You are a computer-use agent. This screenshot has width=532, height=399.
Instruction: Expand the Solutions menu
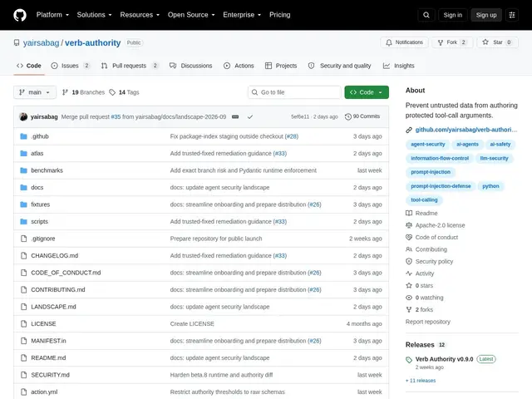click(94, 15)
